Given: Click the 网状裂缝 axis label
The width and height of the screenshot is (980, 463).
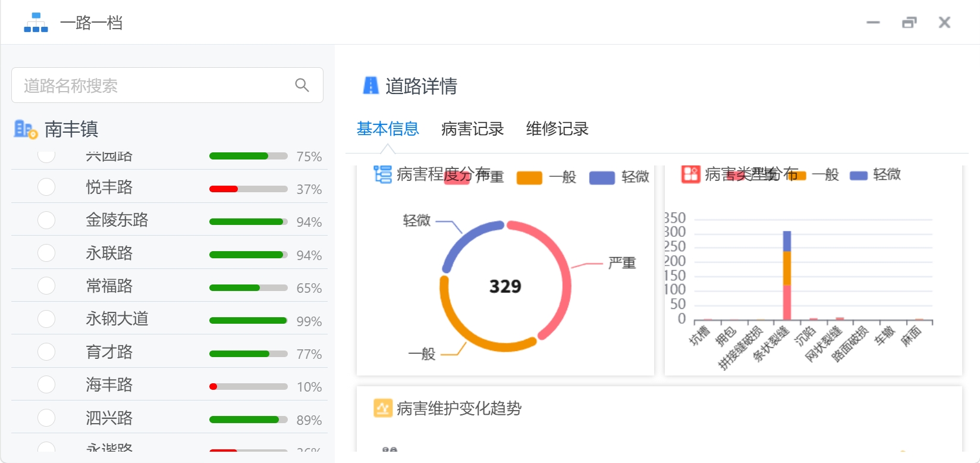Looking at the screenshot, I should coord(824,344).
